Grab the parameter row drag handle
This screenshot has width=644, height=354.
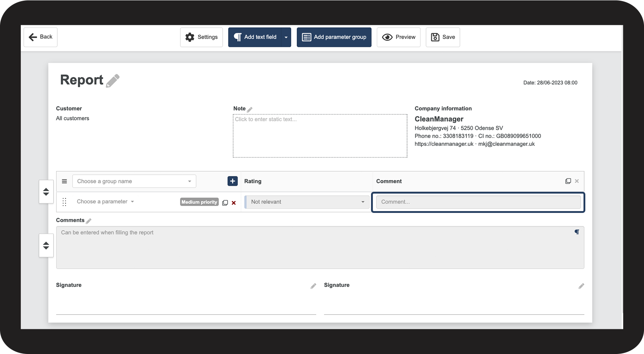[x=65, y=202]
